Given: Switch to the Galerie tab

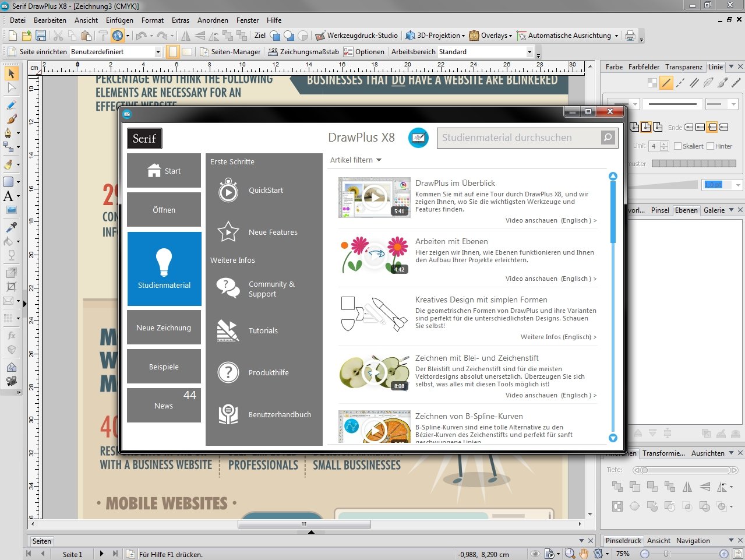Looking at the screenshot, I should tap(714, 210).
